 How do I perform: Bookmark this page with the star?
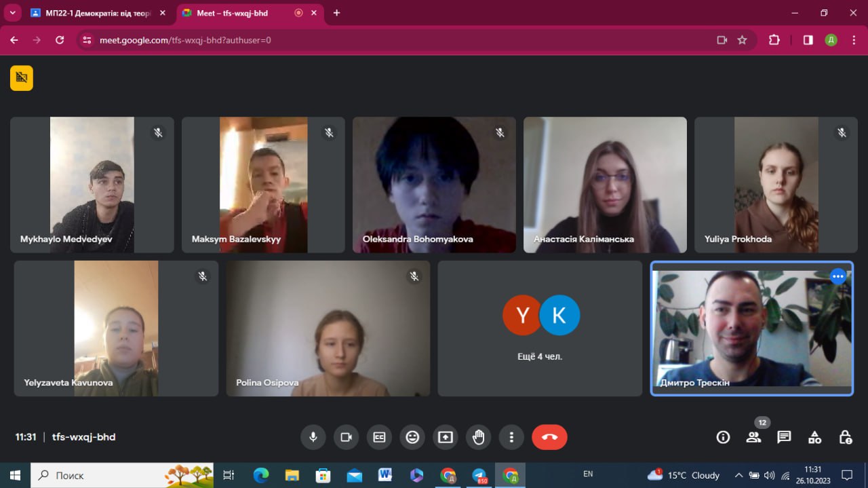click(743, 40)
